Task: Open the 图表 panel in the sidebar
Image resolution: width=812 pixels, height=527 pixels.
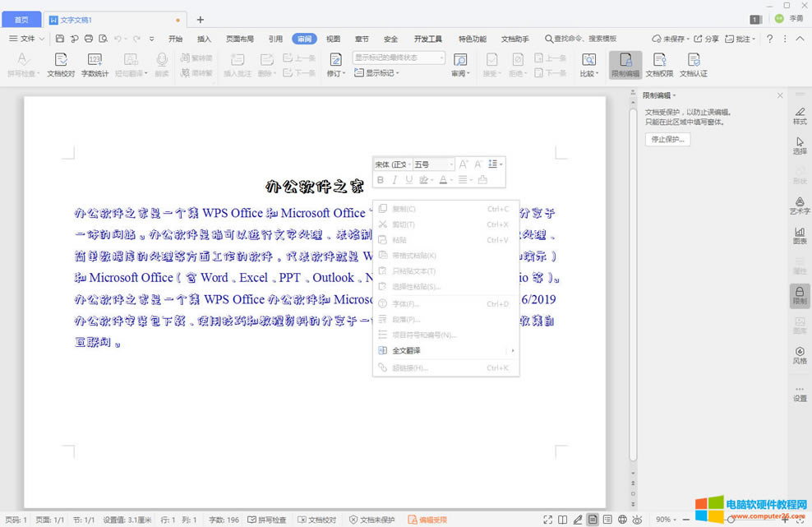Action: pyautogui.click(x=800, y=235)
